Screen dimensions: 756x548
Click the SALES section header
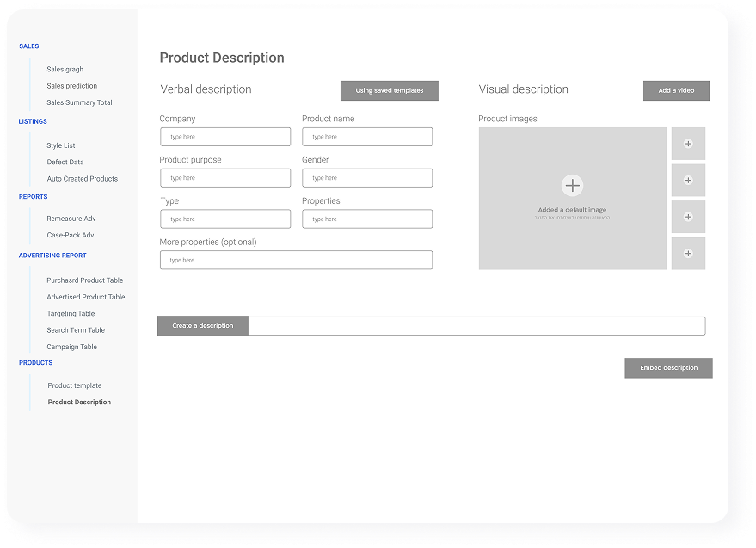pos(29,46)
